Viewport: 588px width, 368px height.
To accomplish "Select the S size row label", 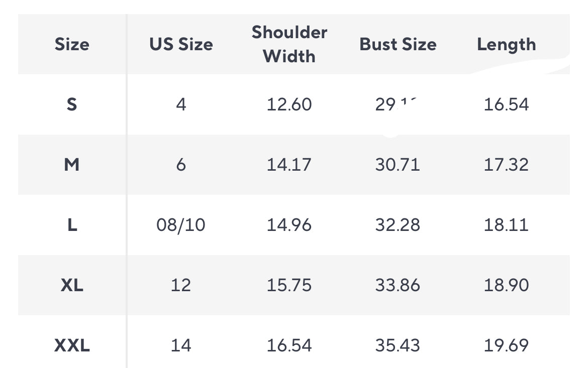I will (72, 104).
